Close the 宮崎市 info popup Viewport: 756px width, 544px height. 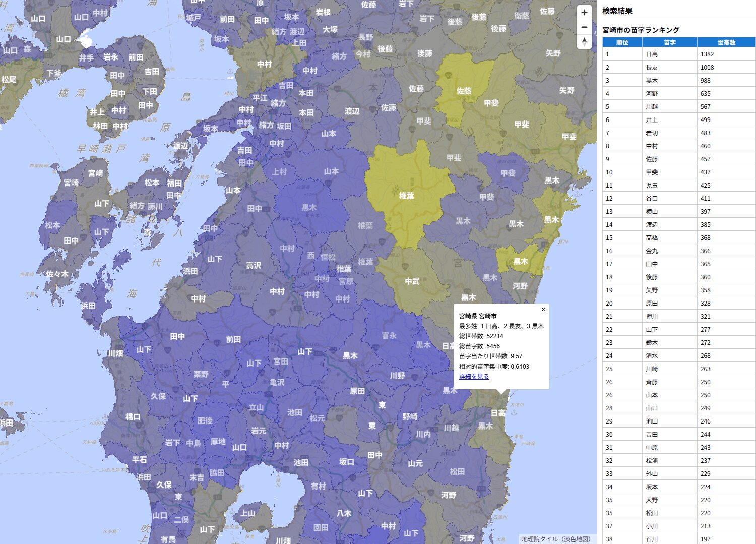(x=543, y=310)
